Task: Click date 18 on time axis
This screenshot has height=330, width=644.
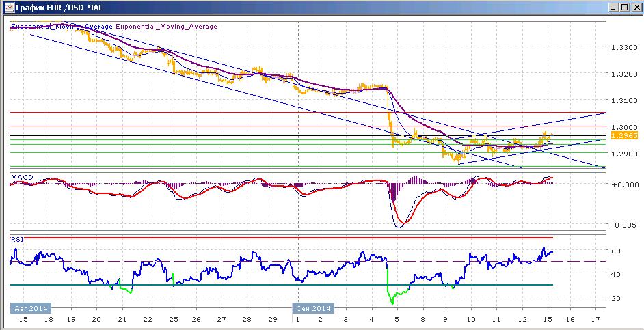Action: click(x=49, y=319)
